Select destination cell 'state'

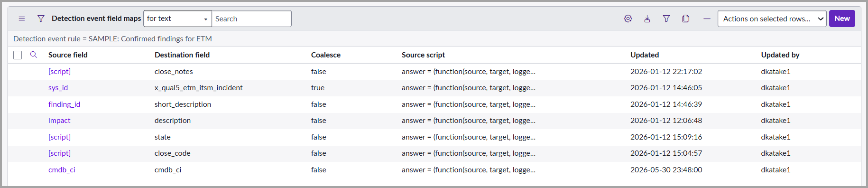(162, 137)
